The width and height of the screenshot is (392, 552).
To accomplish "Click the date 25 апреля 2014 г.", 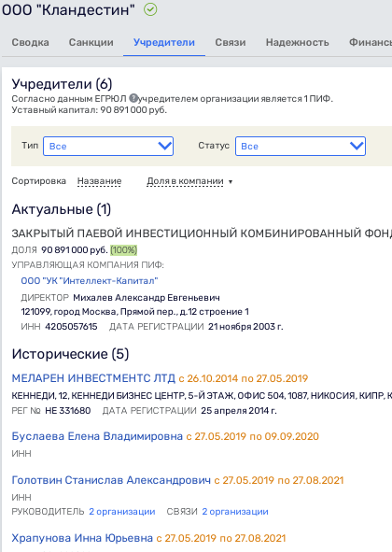I will click(x=239, y=411).
